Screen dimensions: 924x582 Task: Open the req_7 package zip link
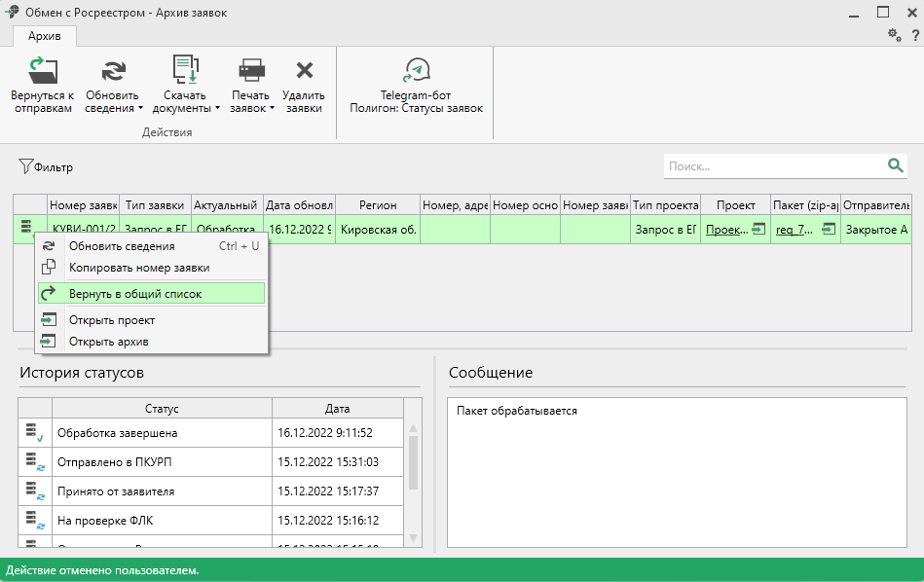click(795, 230)
